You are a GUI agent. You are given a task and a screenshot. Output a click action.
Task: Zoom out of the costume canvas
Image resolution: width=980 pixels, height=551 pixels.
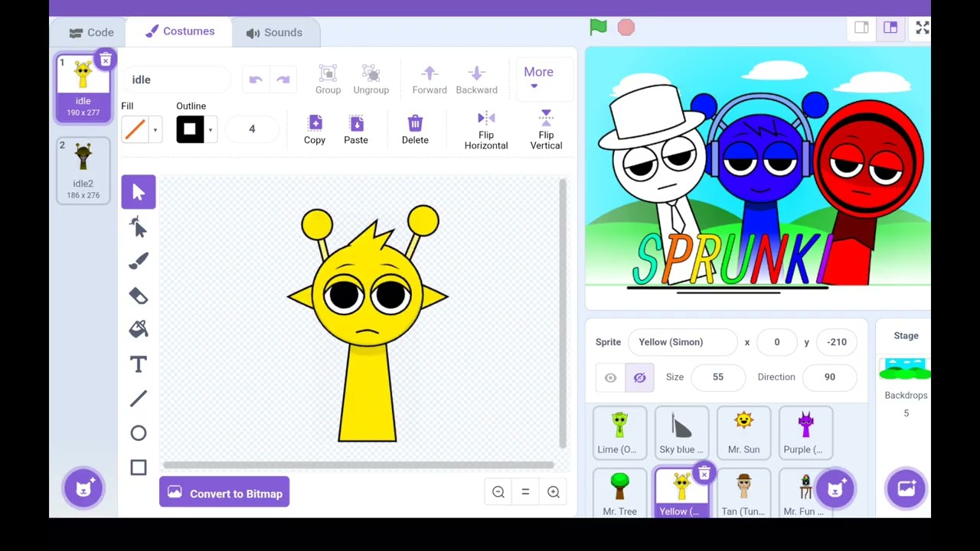pos(498,492)
